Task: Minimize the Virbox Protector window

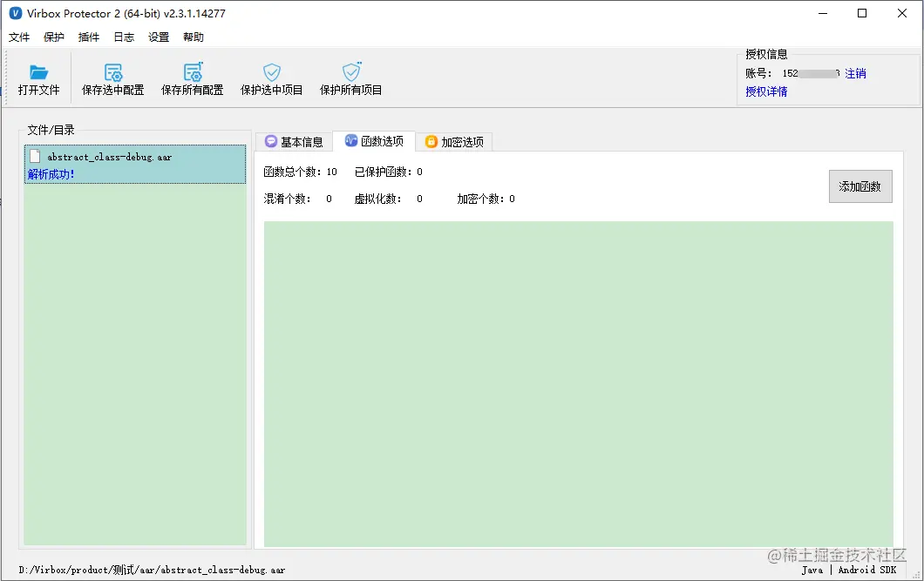Action: click(823, 13)
